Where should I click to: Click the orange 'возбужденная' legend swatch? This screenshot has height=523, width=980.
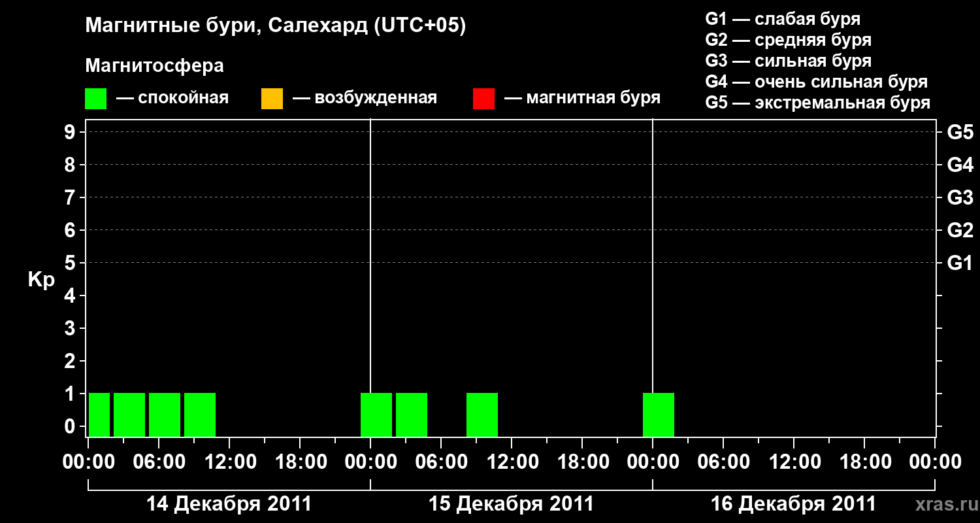(x=272, y=99)
